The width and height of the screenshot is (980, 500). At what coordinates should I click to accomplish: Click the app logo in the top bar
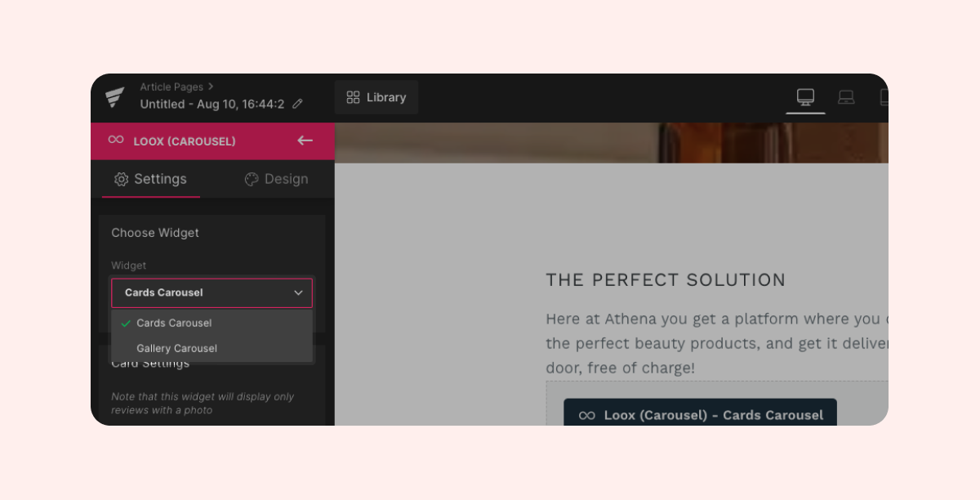(x=114, y=97)
